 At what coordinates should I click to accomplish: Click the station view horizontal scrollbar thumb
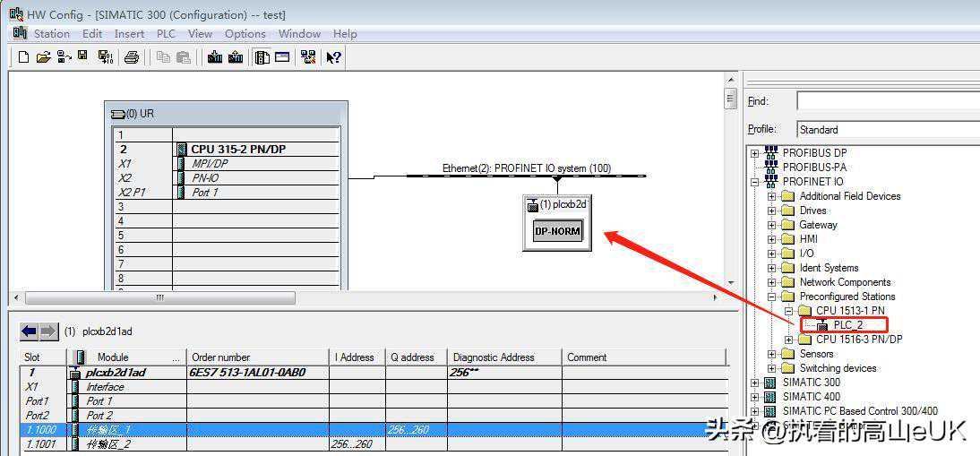click(160, 298)
